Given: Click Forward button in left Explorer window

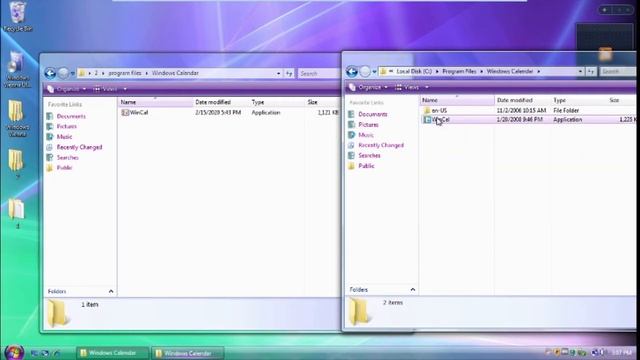Looking at the screenshot, I should [x=63, y=73].
